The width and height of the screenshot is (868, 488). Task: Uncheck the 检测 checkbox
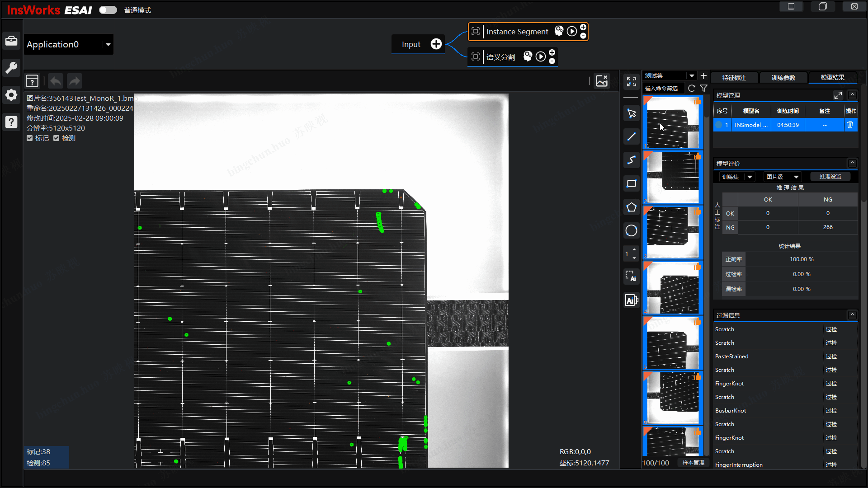point(57,138)
